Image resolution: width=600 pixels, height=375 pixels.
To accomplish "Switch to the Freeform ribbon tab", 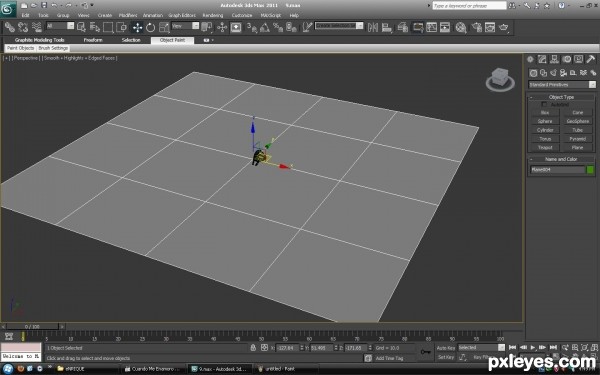I will 93,40.
